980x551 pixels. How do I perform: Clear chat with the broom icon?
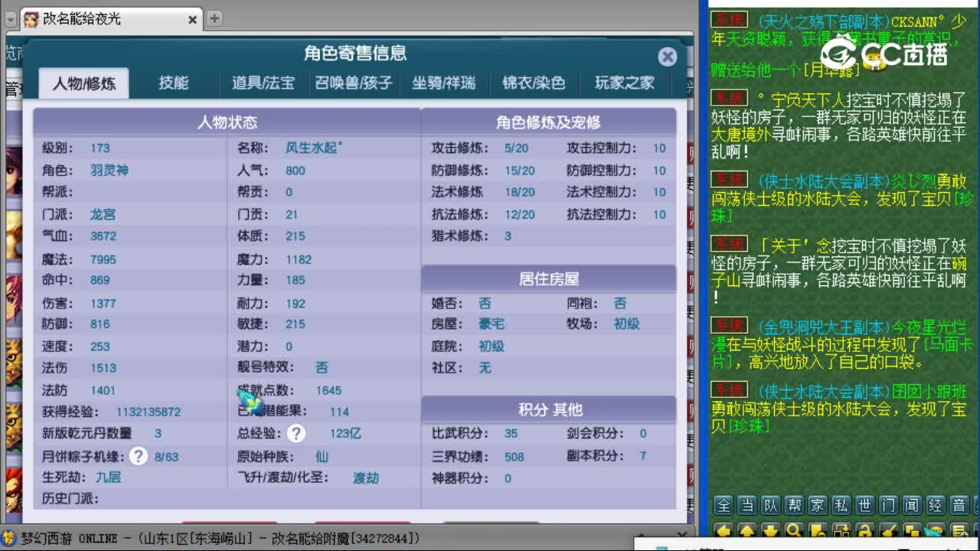[x=889, y=530]
